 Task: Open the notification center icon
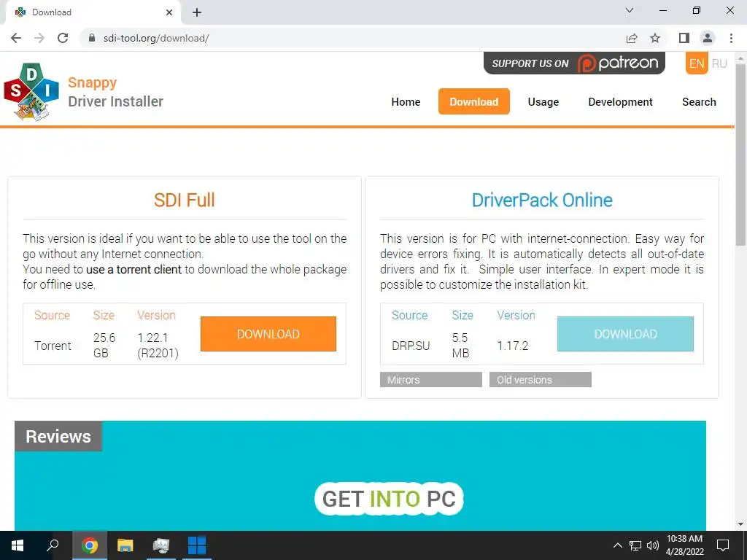[x=723, y=545]
